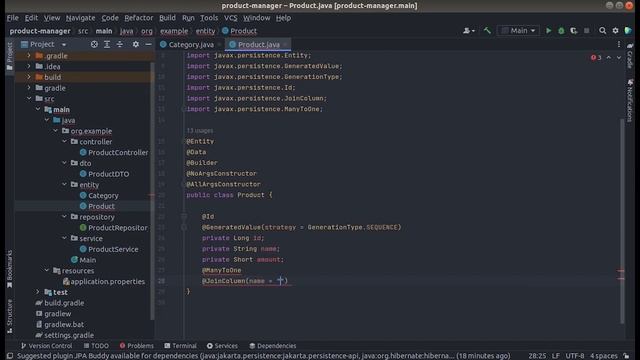Start debugging with the bug icon
The width and height of the screenshot is (640, 360).
pos(561,31)
